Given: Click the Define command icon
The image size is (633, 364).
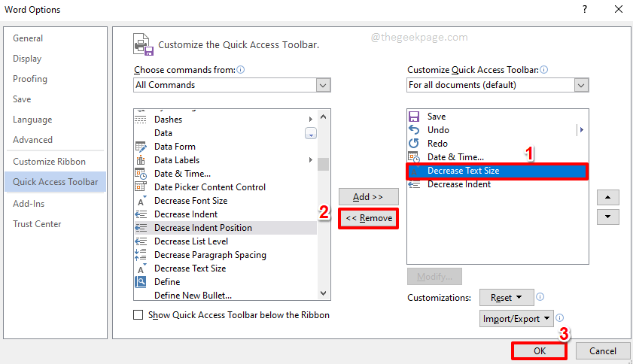Looking at the screenshot, I should (x=140, y=282).
